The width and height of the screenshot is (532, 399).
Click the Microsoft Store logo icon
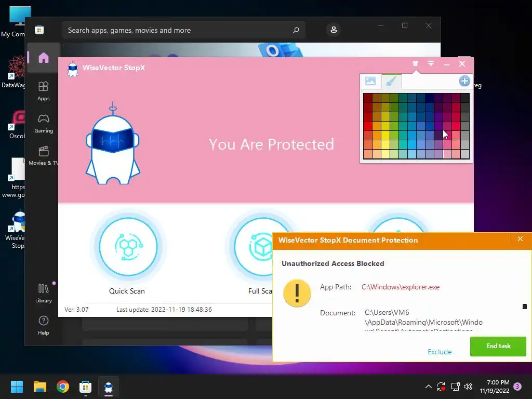point(39,30)
